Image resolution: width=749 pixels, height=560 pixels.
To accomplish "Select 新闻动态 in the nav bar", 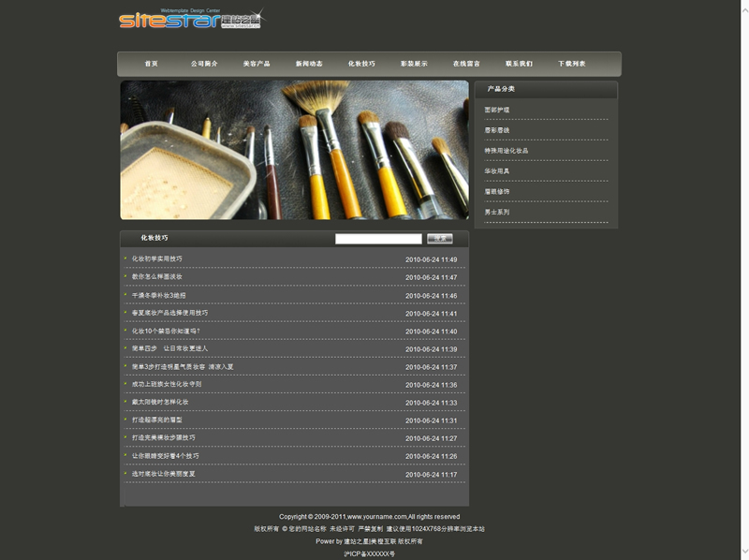I will 309,64.
